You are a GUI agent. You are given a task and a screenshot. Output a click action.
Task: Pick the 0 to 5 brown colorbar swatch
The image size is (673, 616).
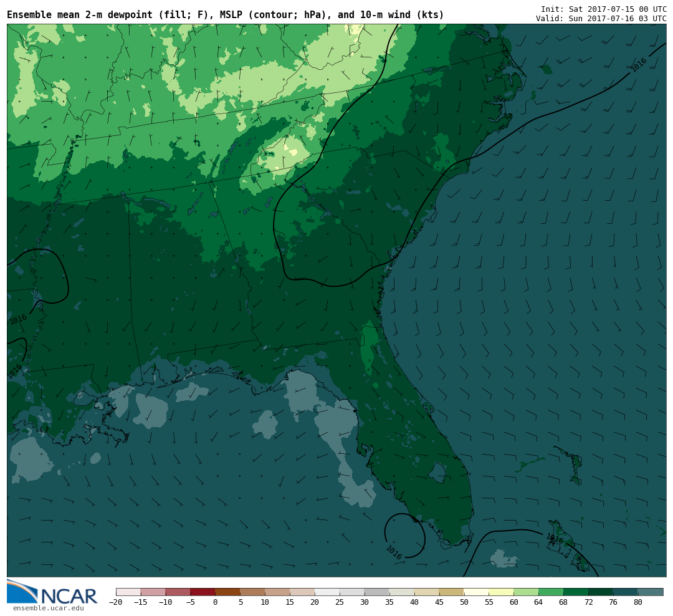(228, 592)
